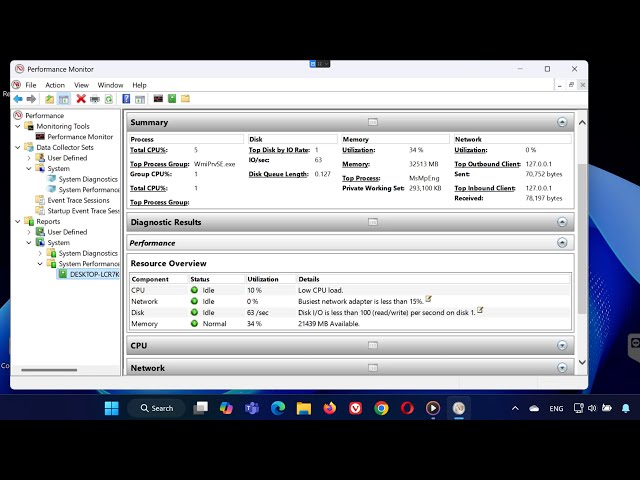
Task: Click the 21439 MB Available memory detail
Action: (329, 324)
